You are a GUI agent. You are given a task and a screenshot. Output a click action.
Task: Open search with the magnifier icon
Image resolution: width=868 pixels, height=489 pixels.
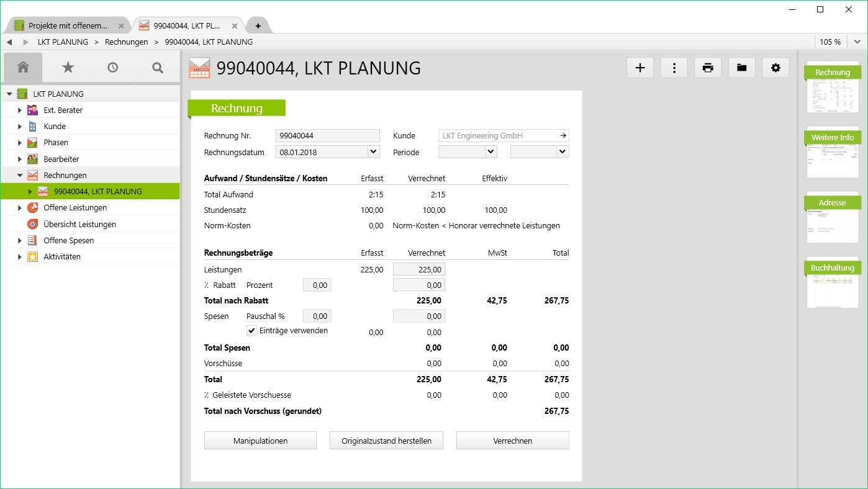[158, 68]
